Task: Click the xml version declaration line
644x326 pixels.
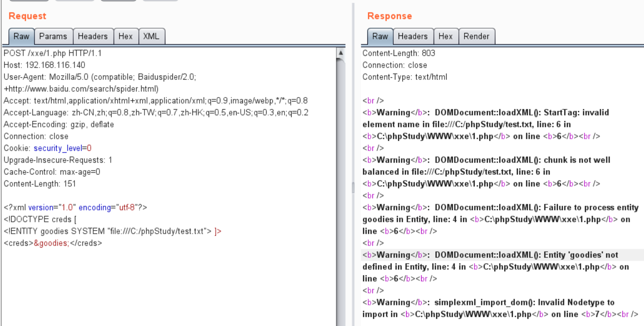Action: click(x=75, y=207)
